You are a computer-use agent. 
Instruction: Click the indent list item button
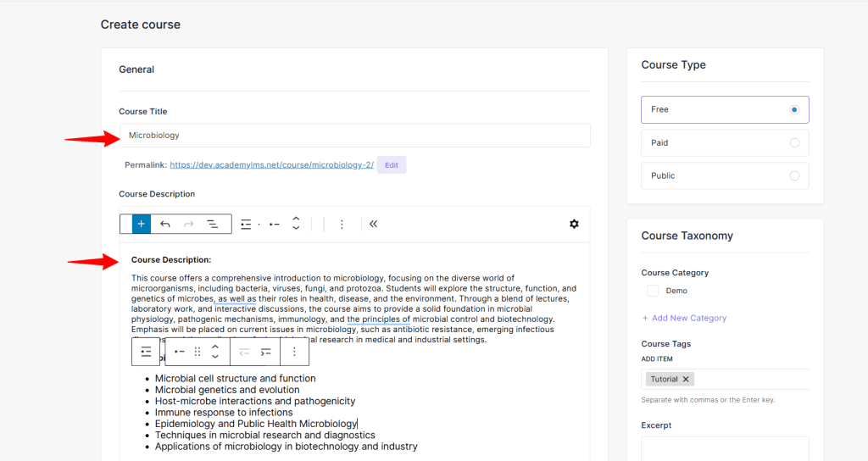(266, 352)
